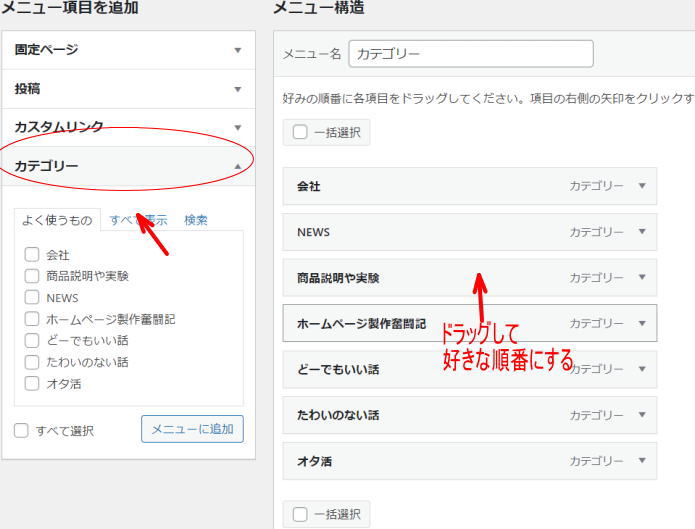Select the オタ活 checkbox
695x529 pixels.
33,383
